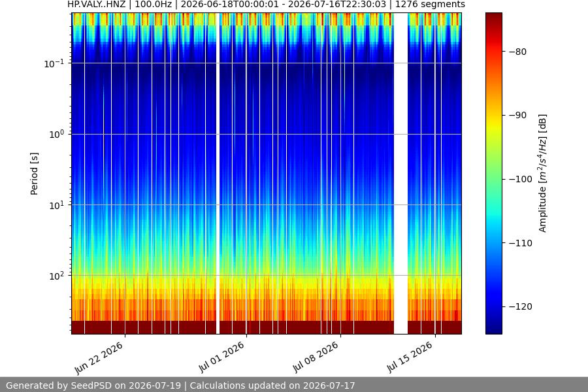Click the plot title starting 'HP.VALY..HNZ'

pyautogui.click(x=266, y=5)
